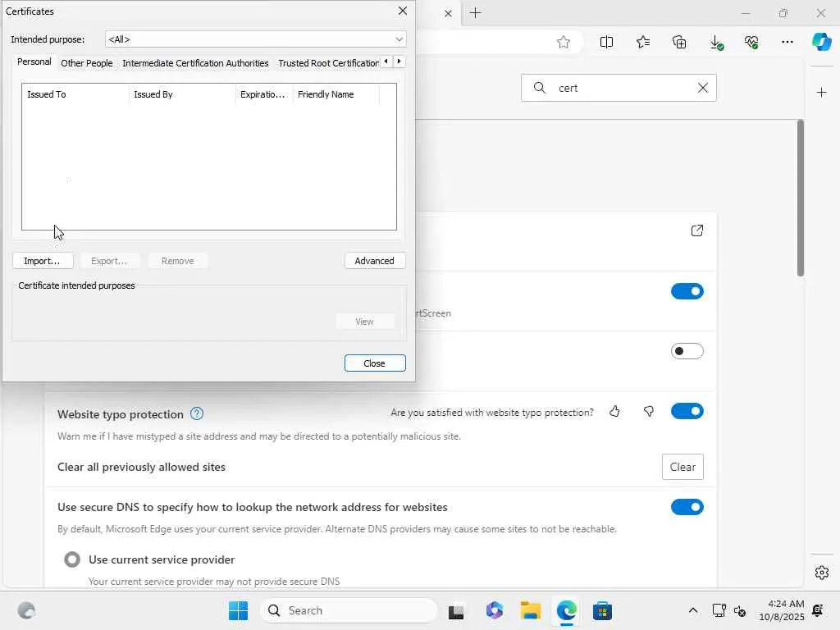Open Windows Start menu
Screen dimensions: 840x630
[x=239, y=610]
